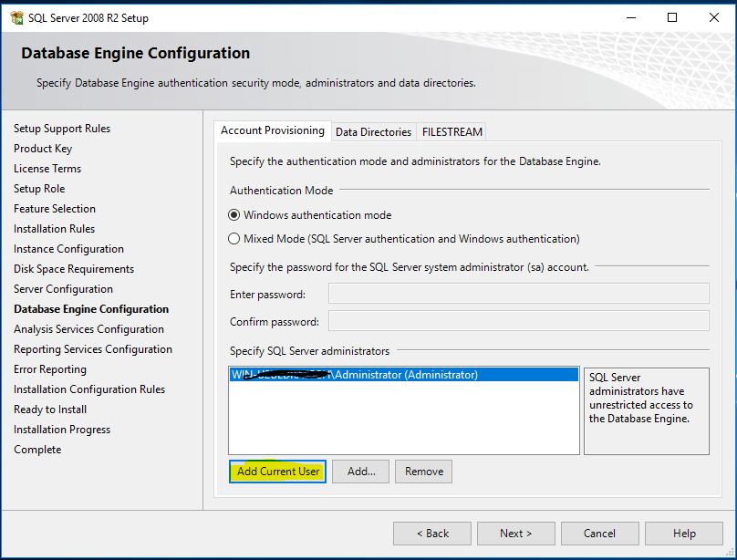Cancel the SQL Server setup
This screenshot has height=560, width=737.
coord(600,534)
